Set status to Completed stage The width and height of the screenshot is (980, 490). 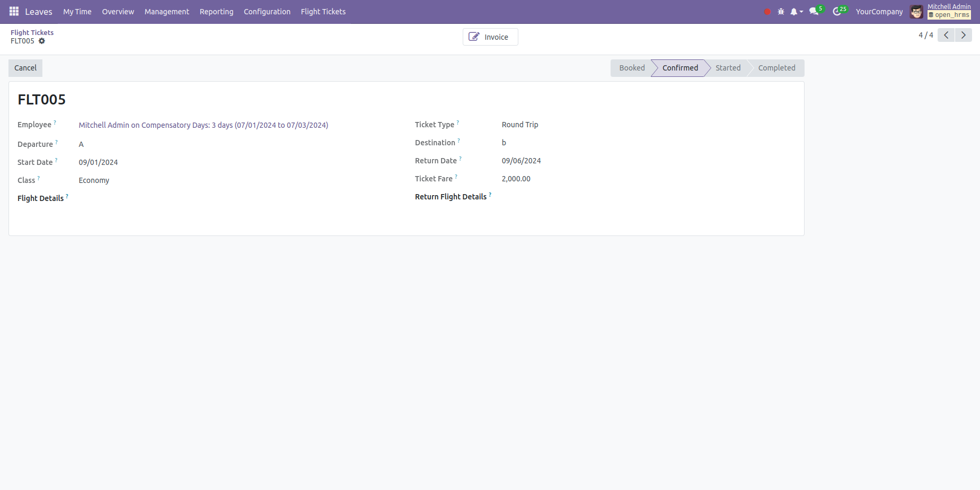pyautogui.click(x=776, y=68)
